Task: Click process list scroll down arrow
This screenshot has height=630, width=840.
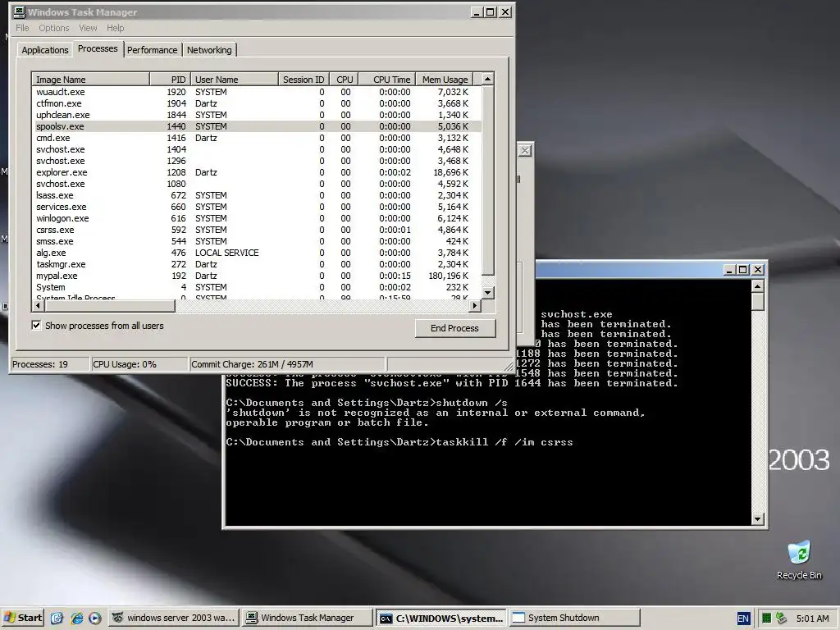Action: coord(487,293)
